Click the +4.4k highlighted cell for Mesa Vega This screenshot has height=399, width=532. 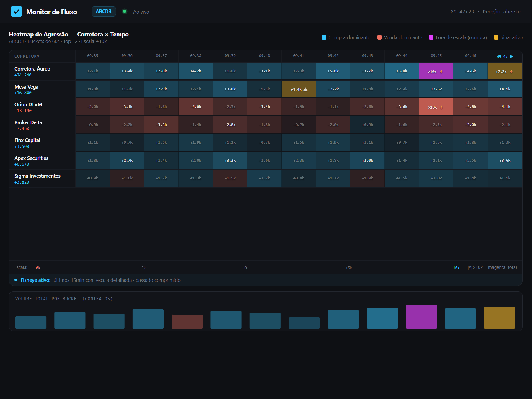click(299, 89)
